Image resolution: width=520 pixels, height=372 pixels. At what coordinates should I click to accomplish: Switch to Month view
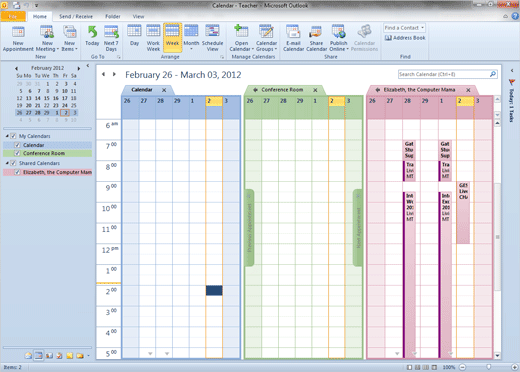tap(191, 38)
